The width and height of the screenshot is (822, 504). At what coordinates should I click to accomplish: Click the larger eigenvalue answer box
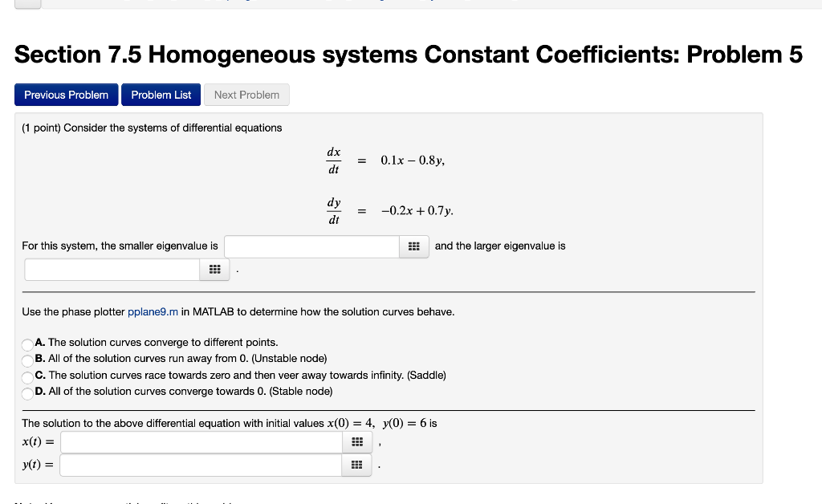[112, 269]
